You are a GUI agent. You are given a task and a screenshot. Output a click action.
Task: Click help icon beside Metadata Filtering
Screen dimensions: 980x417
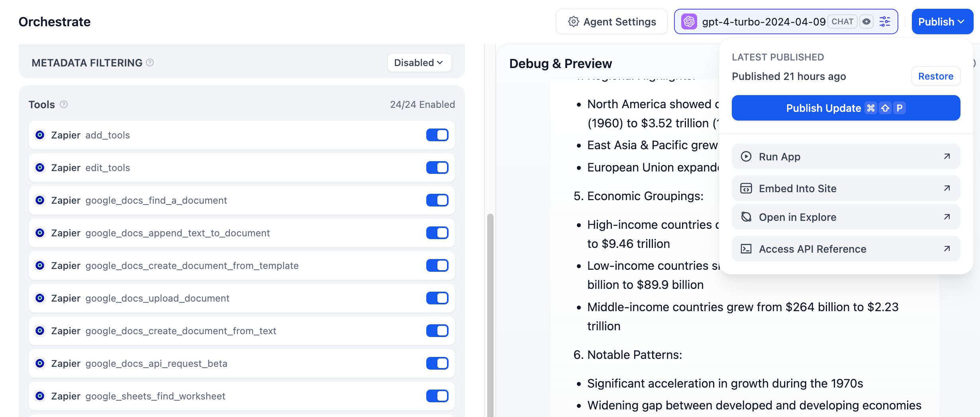(150, 62)
